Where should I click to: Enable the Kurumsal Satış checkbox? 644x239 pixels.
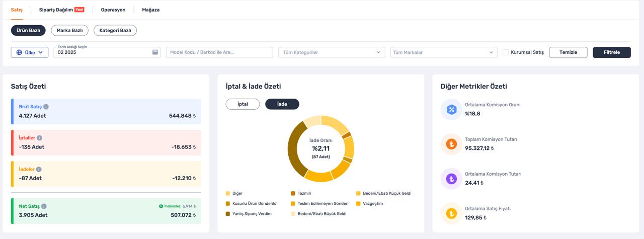[506, 52]
